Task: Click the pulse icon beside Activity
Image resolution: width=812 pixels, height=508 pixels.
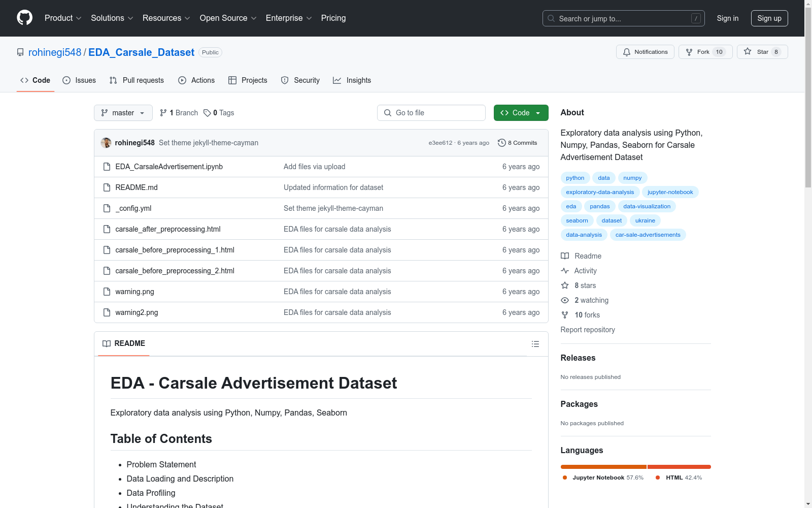Action: tap(565, 271)
